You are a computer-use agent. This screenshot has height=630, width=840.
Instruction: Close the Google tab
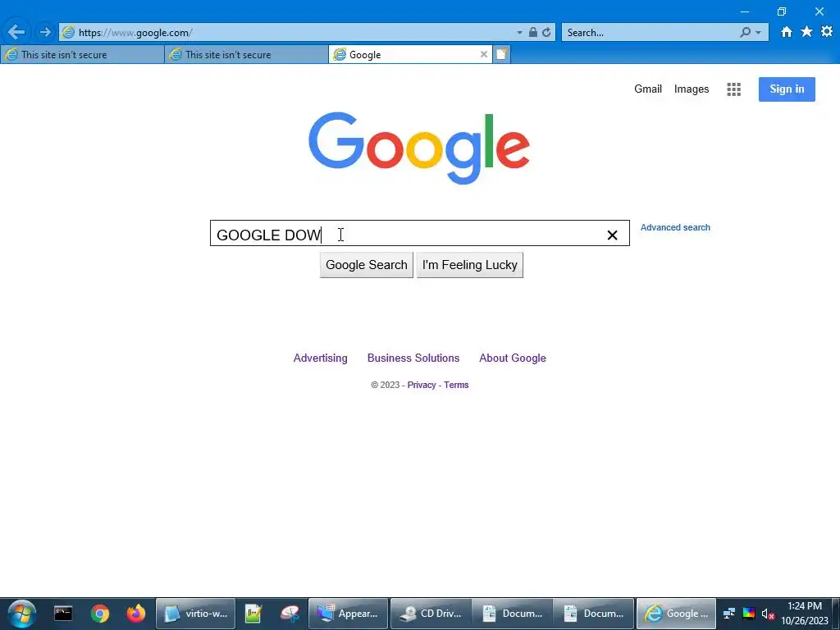click(484, 54)
